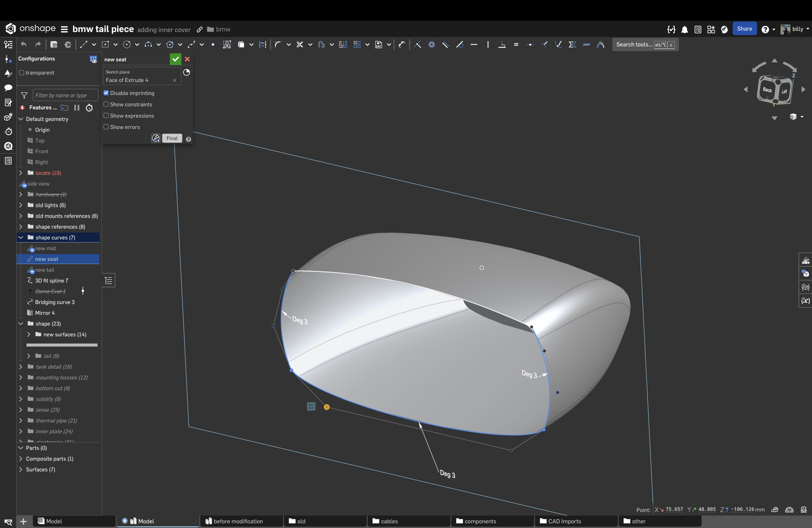The width and height of the screenshot is (812, 528).
Task: Click the Filter by name field
Action: [x=65, y=95]
